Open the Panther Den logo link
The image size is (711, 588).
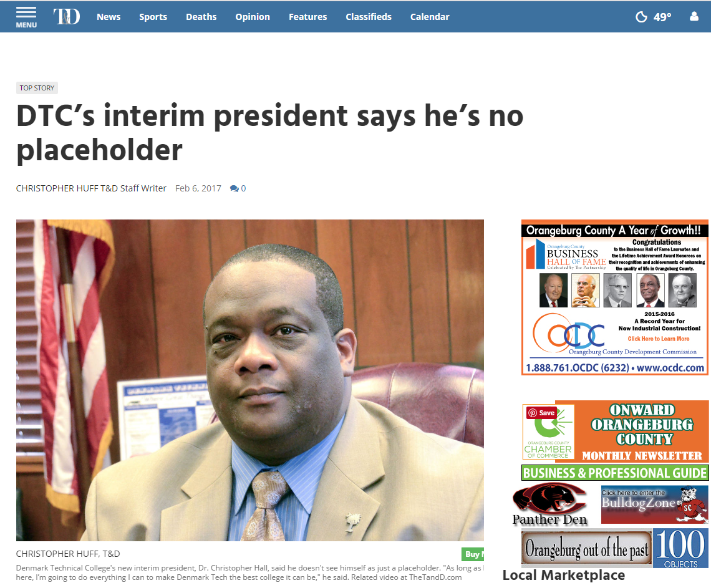550,504
